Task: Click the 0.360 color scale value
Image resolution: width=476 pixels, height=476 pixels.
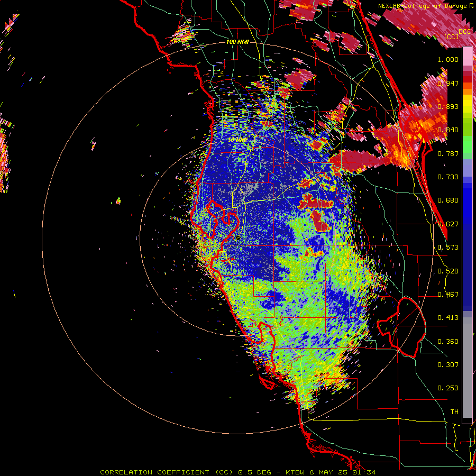Action: coord(448,342)
